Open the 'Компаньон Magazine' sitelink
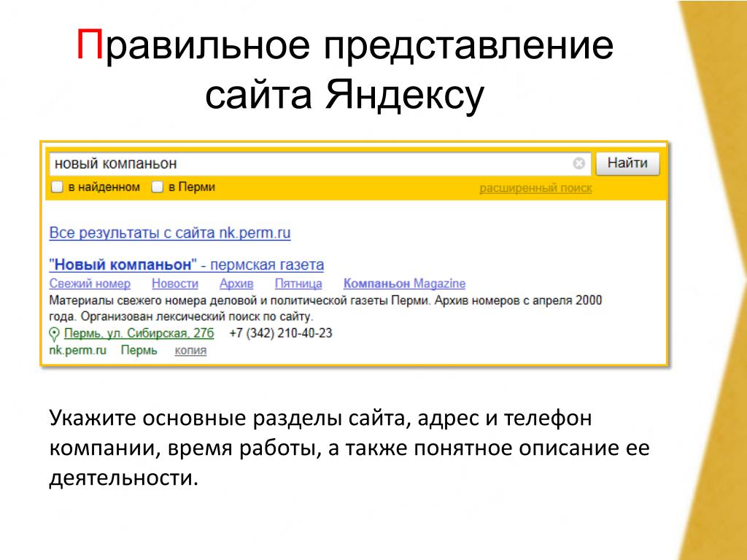This screenshot has width=747, height=560. click(404, 284)
